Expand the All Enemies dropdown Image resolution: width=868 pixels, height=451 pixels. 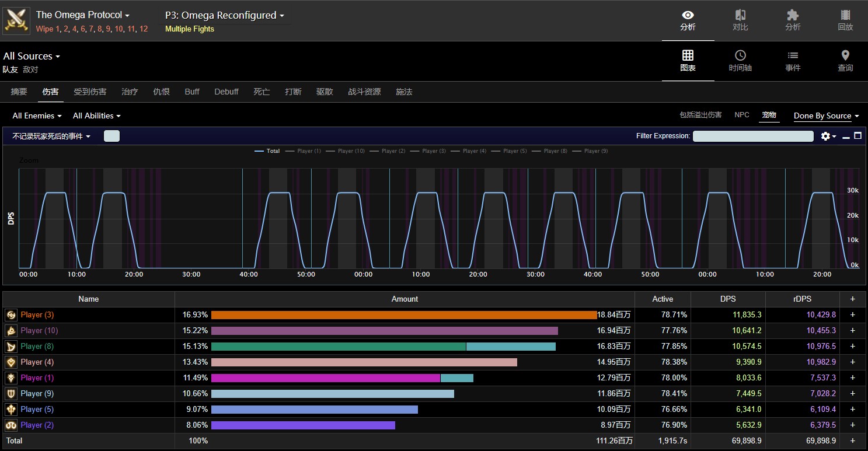[37, 116]
